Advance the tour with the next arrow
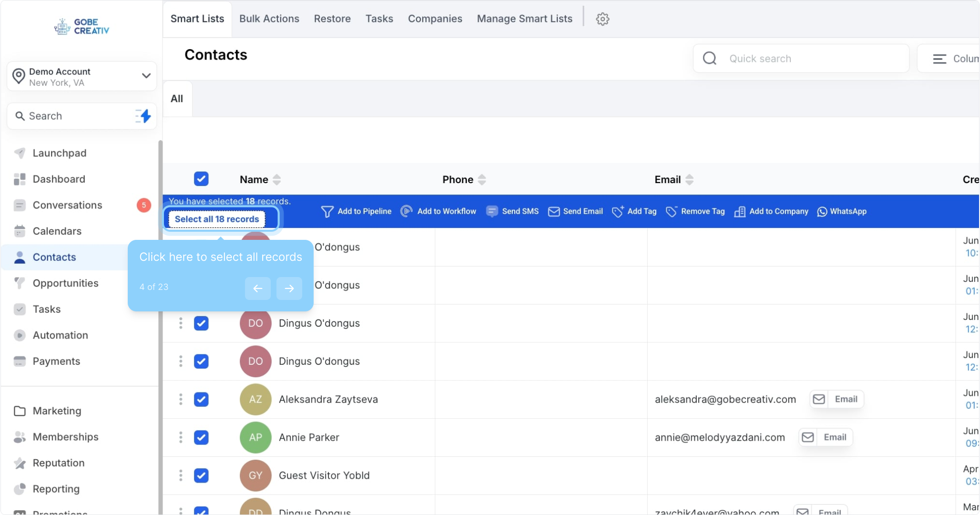The image size is (980, 515). click(289, 288)
